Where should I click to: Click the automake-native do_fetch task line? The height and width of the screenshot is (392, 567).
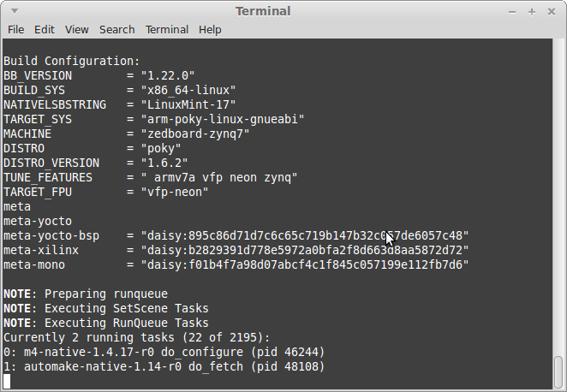164,366
